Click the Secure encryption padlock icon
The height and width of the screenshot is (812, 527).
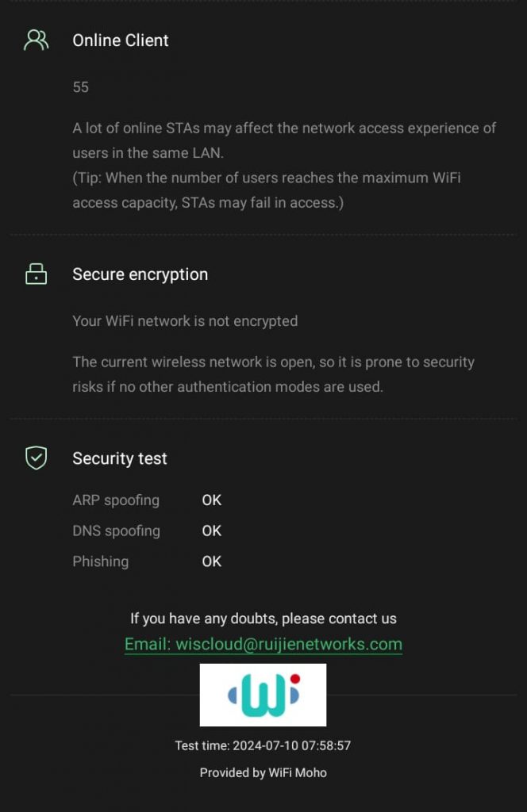tap(37, 274)
